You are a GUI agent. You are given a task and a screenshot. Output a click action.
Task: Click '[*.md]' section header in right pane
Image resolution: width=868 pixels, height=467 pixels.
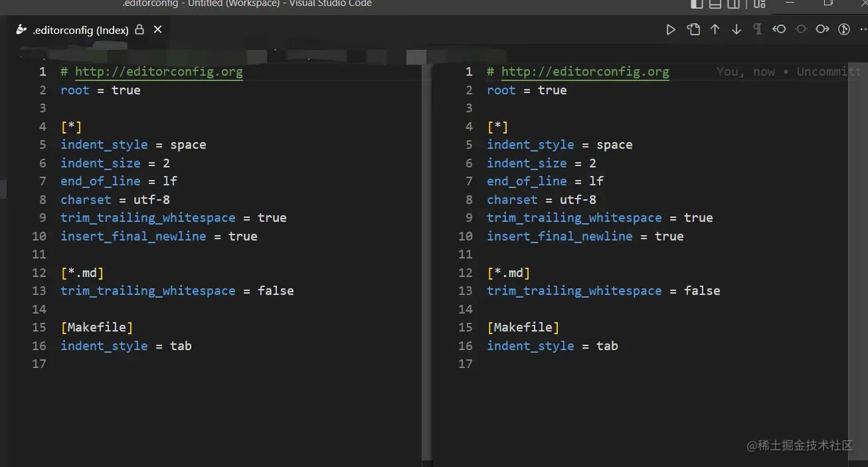[x=509, y=273]
